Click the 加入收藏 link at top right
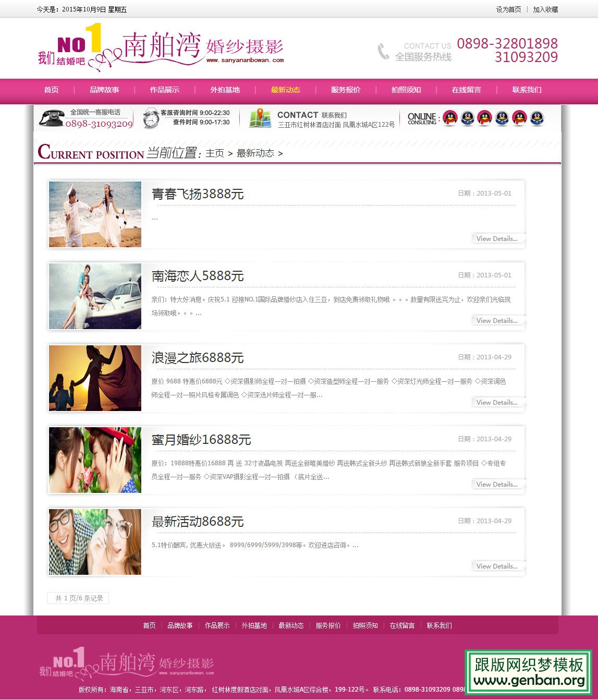 (x=545, y=9)
